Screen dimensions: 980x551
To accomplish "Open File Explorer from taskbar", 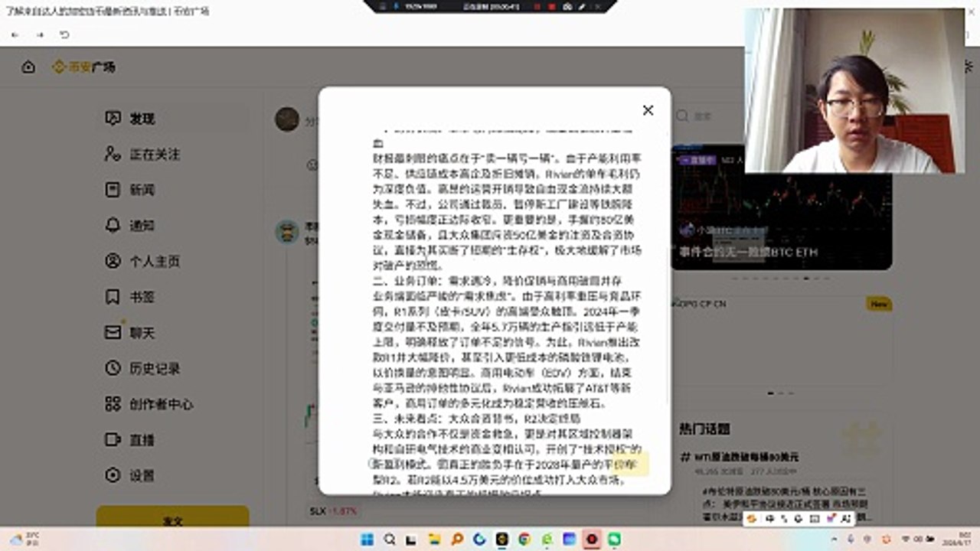I will pos(435,539).
